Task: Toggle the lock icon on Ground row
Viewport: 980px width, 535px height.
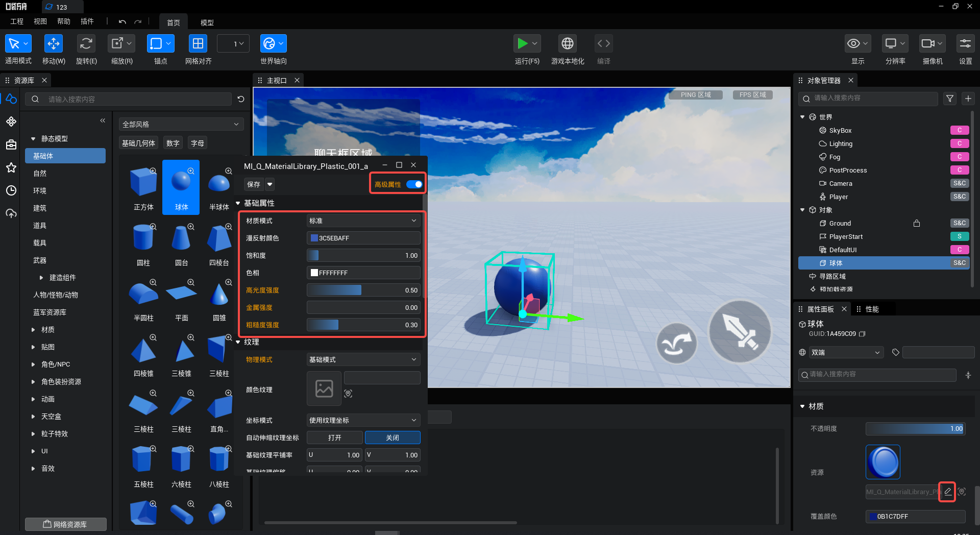Action: click(917, 223)
